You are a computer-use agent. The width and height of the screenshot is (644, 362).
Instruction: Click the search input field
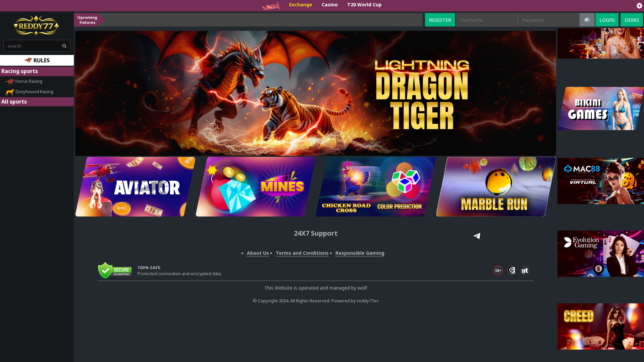pyautogui.click(x=34, y=46)
